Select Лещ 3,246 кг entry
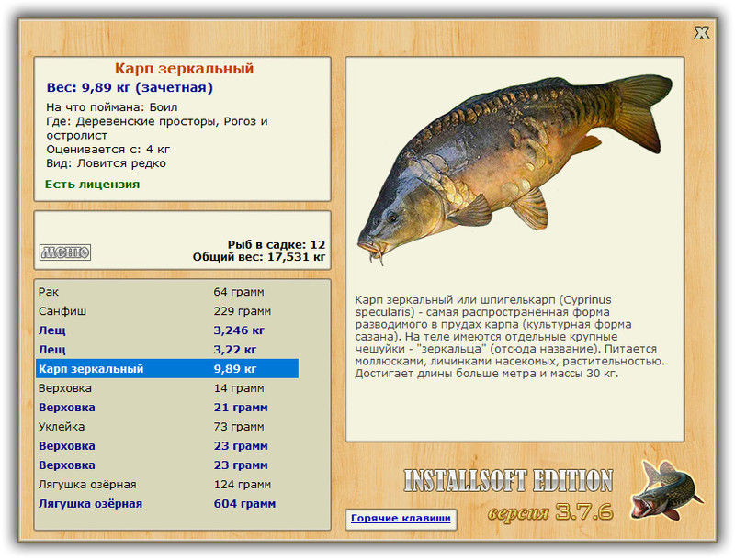 click(x=167, y=330)
